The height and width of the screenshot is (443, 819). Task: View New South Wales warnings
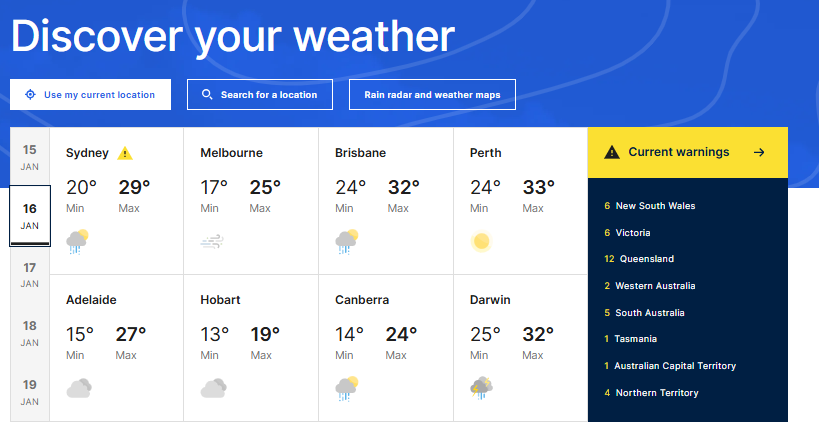(x=655, y=206)
